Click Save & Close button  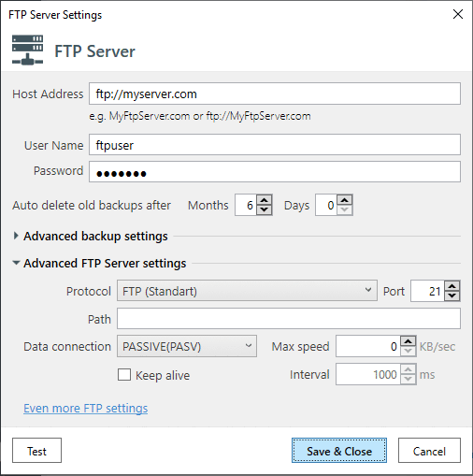[339, 451]
